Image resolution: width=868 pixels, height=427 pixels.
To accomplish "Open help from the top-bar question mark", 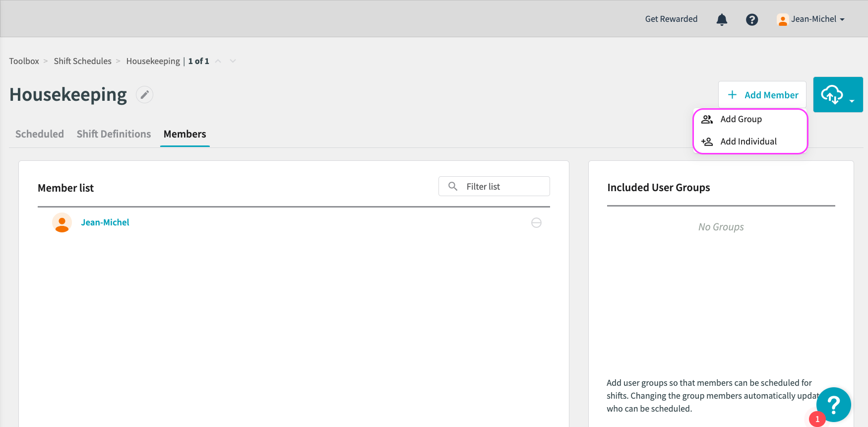I will 752,19.
